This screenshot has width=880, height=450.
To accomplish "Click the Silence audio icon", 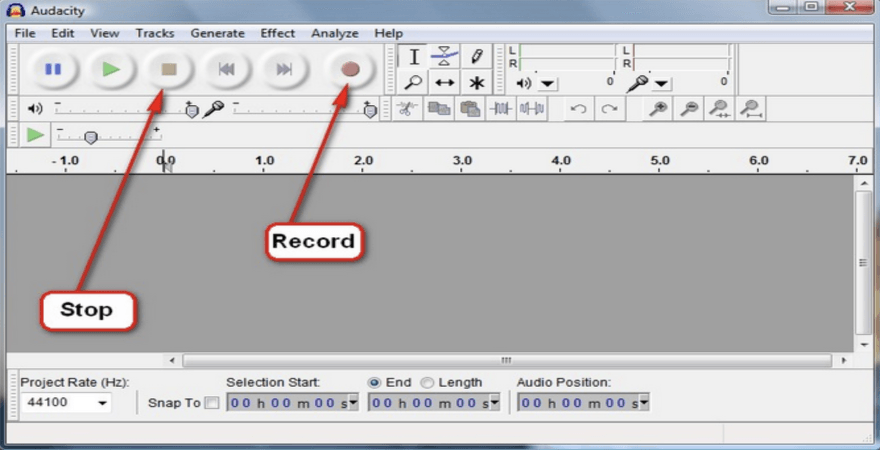I will click(x=531, y=108).
